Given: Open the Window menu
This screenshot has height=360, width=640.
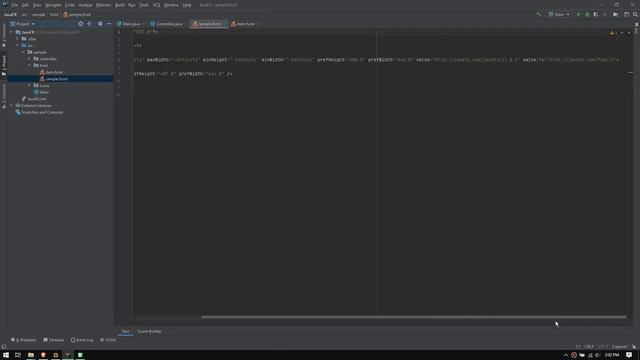Looking at the screenshot, I should click(x=171, y=5).
